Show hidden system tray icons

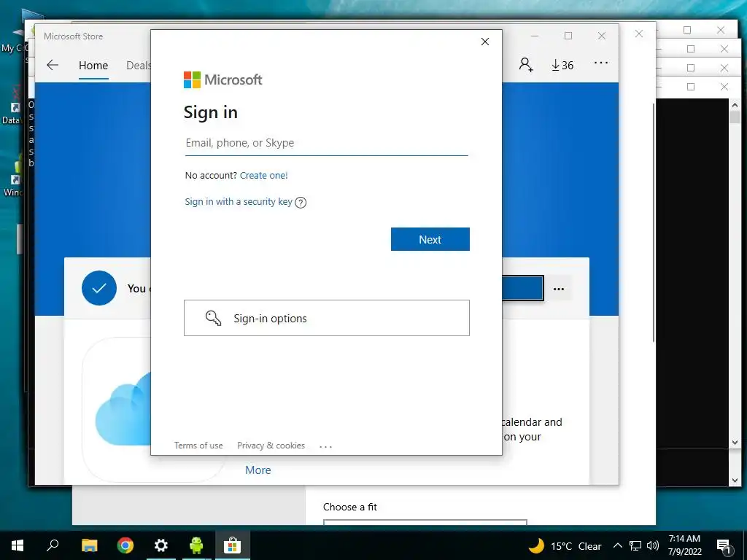point(617,545)
